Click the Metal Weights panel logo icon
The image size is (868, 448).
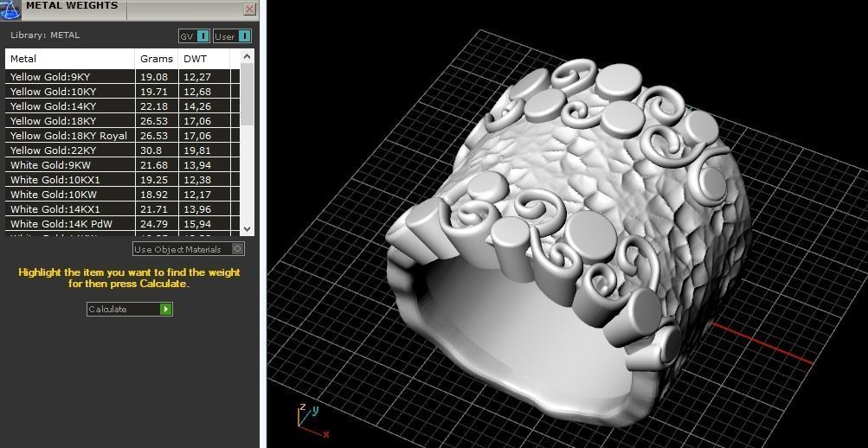click(x=10, y=10)
